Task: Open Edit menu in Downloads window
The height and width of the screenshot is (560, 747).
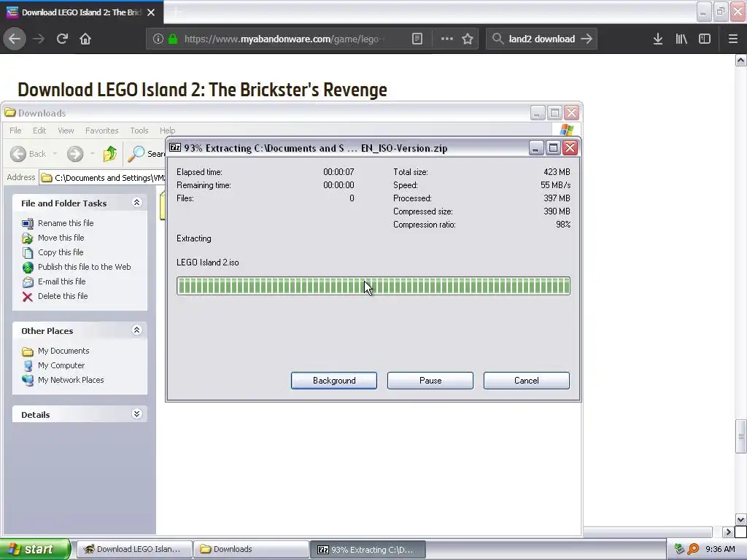Action: 39,131
